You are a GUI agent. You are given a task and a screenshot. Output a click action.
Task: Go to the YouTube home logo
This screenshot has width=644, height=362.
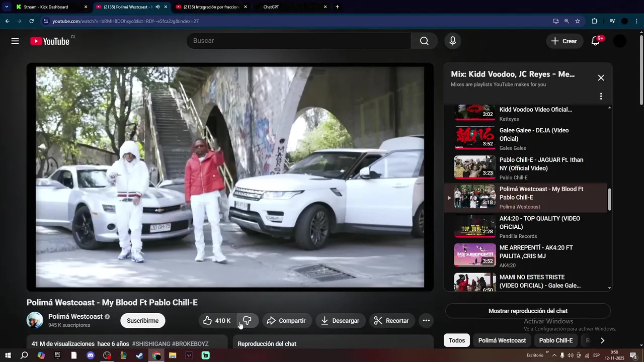[x=49, y=41]
